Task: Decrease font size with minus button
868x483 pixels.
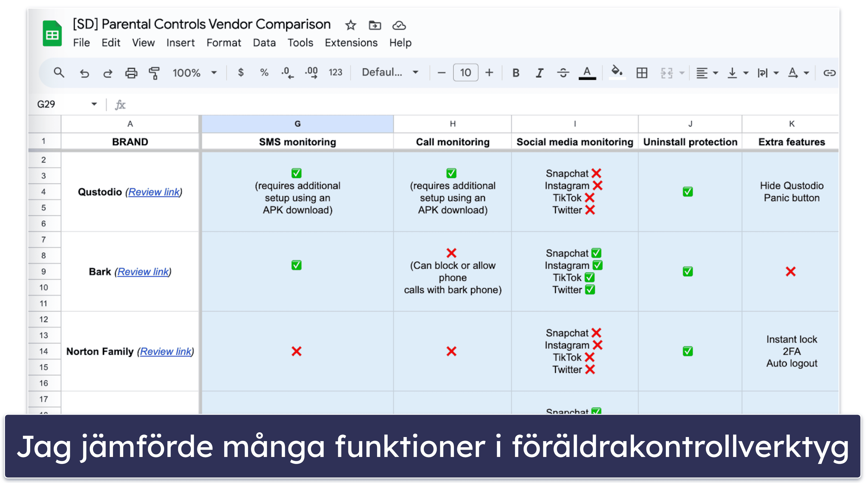Action: [441, 73]
